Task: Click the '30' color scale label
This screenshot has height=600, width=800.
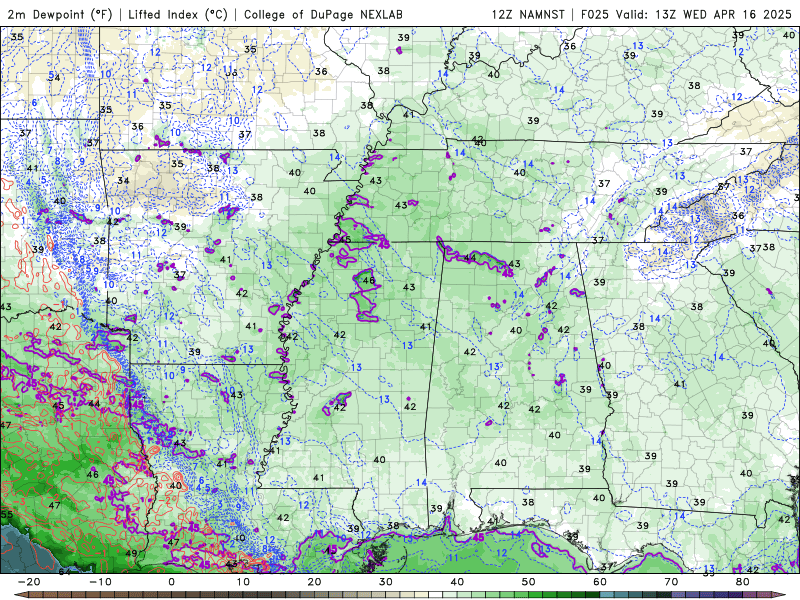Action: click(x=386, y=582)
